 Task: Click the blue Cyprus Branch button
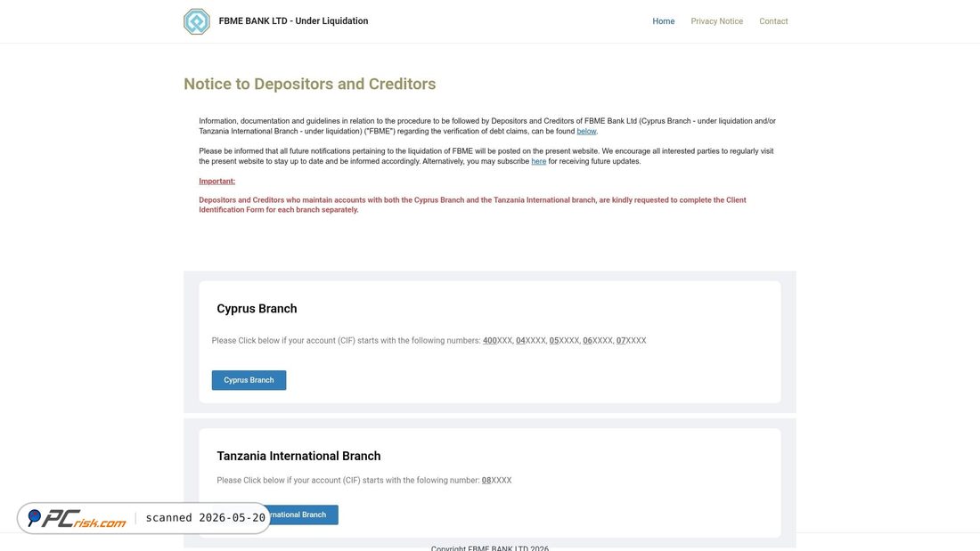pyautogui.click(x=249, y=380)
